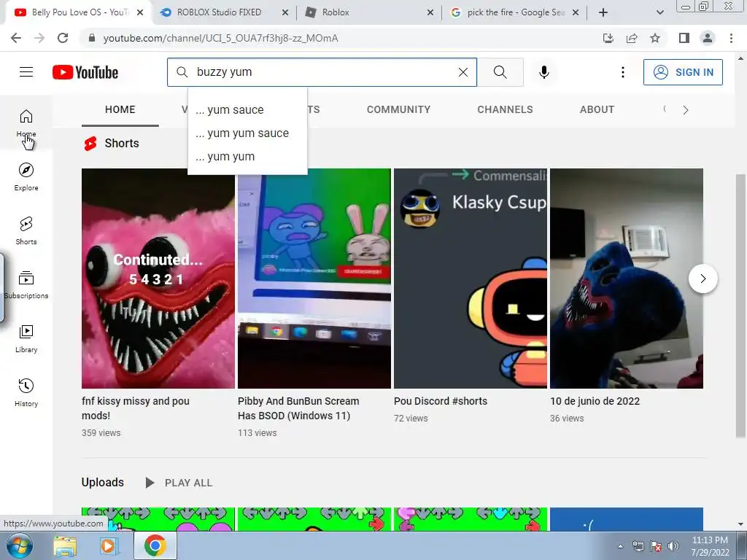Click the Uploads section heading
The height and width of the screenshot is (560, 747).
(x=103, y=483)
